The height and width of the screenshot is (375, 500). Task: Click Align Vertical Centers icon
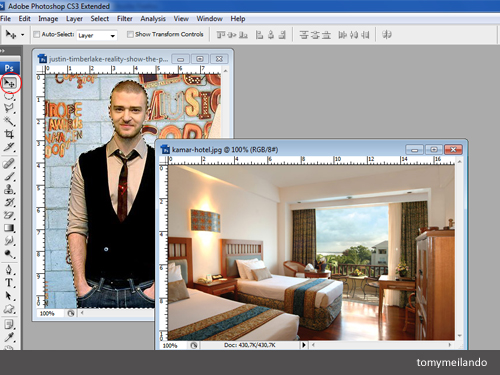pos(232,34)
